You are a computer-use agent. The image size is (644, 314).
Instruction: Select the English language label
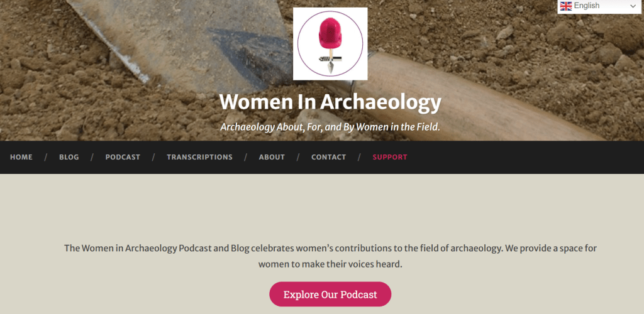coord(587,6)
